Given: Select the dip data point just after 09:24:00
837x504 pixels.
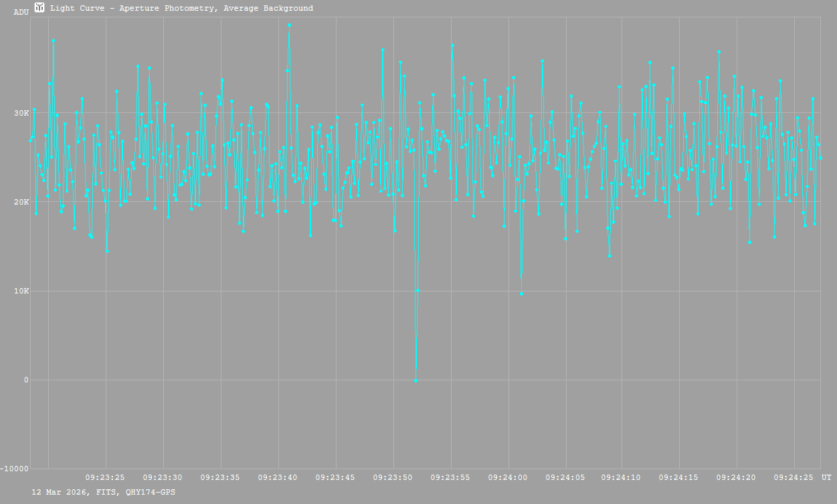Looking at the screenshot, I should point(521,293).
